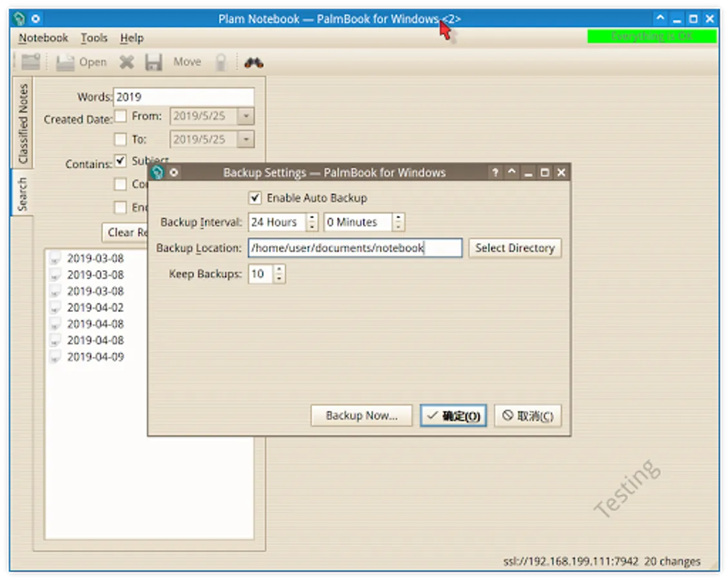
Task: Toggle the Enable Auto Backup checkbox
Action: (255, 198)
